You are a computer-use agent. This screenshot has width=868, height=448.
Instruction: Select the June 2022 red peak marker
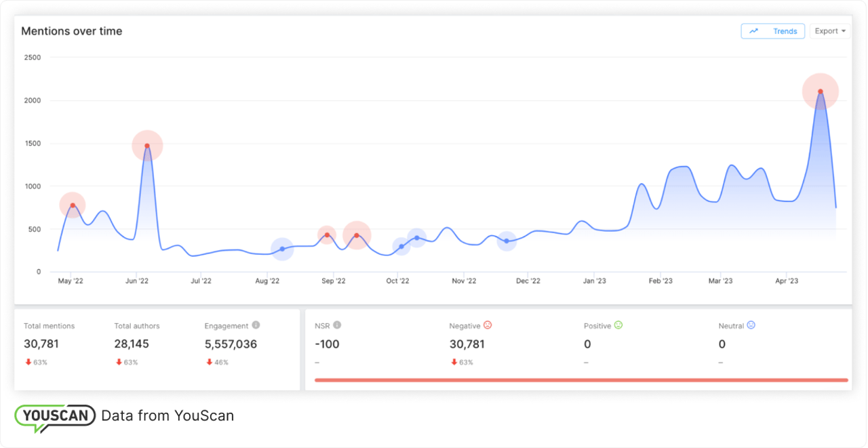[147, 146]
